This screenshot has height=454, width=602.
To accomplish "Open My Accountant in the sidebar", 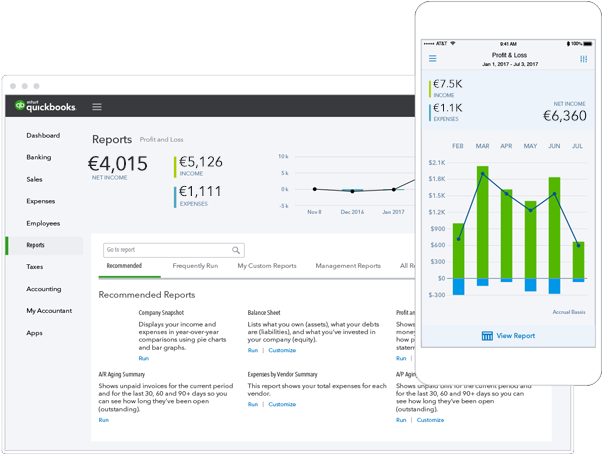I will click(x=49, y=311).
